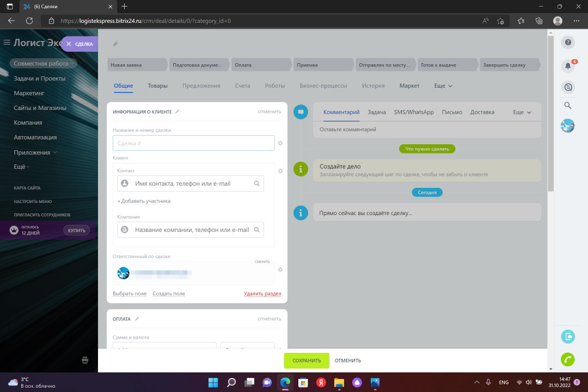Click the copy link icon above stages
The width and height of the screenshot is (588, 392).
(115, 44)
